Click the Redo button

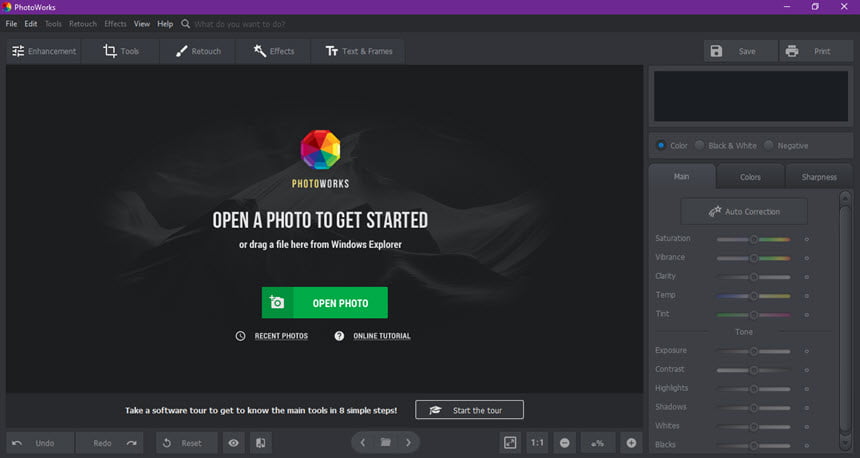pos(110,443)
